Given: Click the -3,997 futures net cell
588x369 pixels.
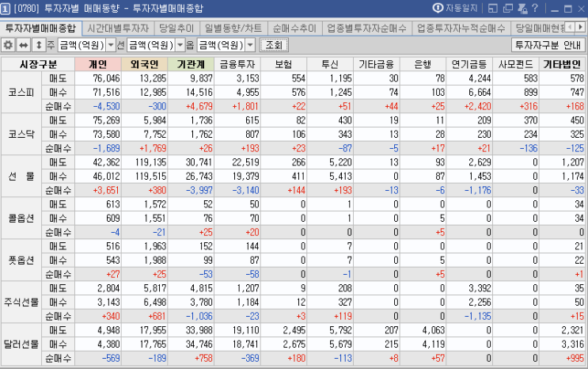Looking at the screenshot, I should click(x=191, y=191).
